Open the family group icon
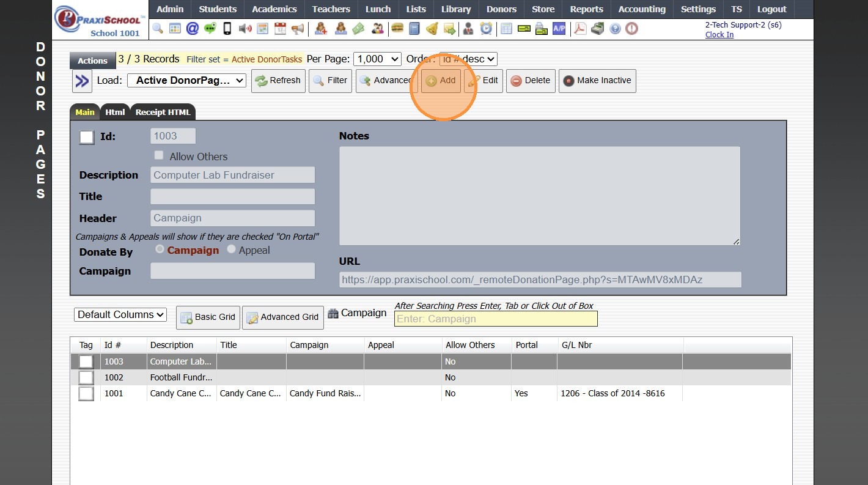 (x=378, y=28)
